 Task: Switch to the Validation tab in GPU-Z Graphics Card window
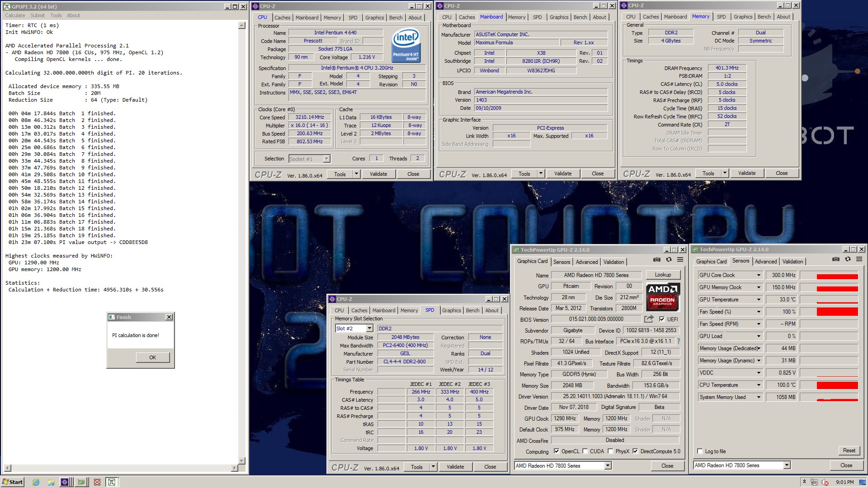pyautogui.click(x=613, y=262)
